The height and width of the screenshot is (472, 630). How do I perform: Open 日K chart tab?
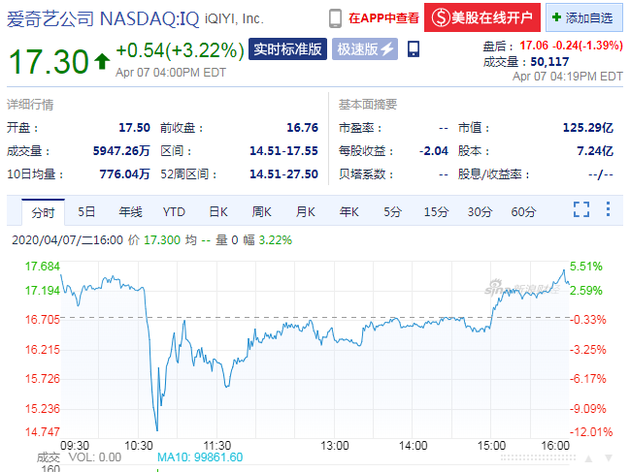(x=218, y=212)
